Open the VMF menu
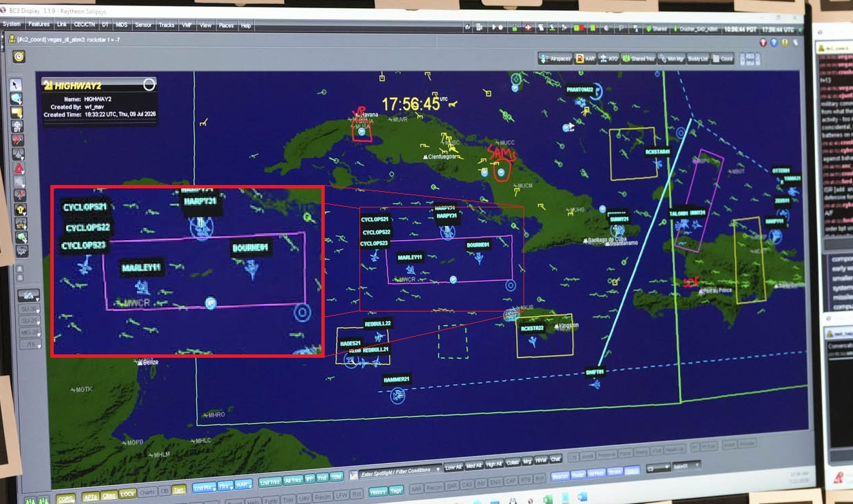The height and width of the screenshot is (504, 853). coord(187,25)
